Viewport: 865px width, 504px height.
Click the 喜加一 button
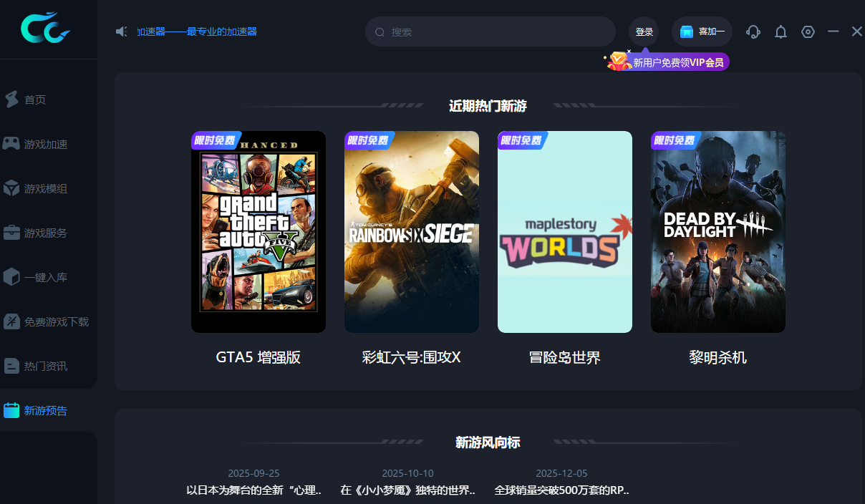[x=702, y=32]
